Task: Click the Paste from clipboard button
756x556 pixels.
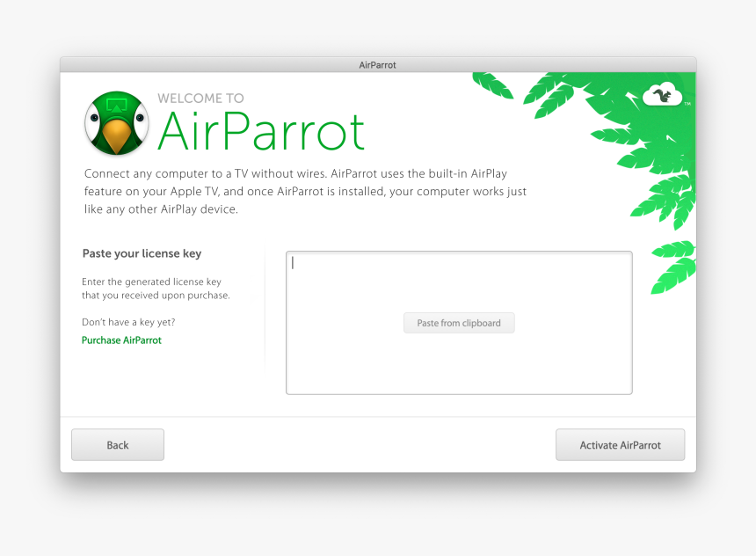Action: 459,323
